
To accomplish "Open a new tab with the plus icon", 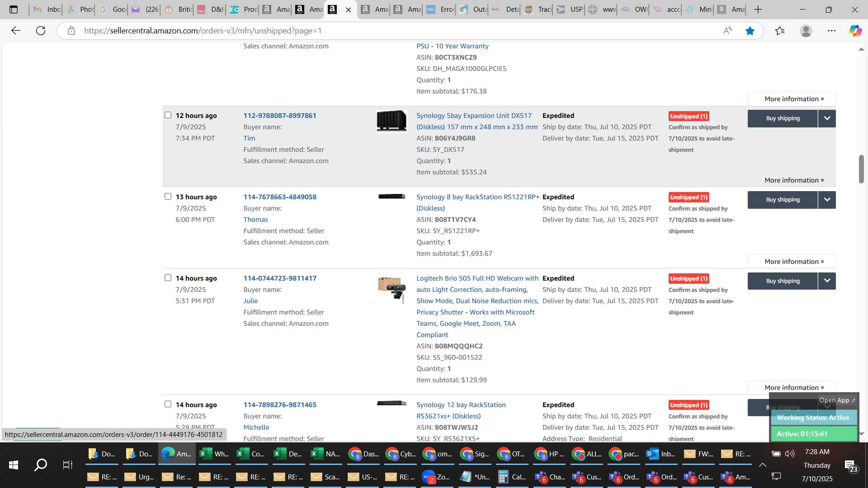I will (758, 9).
